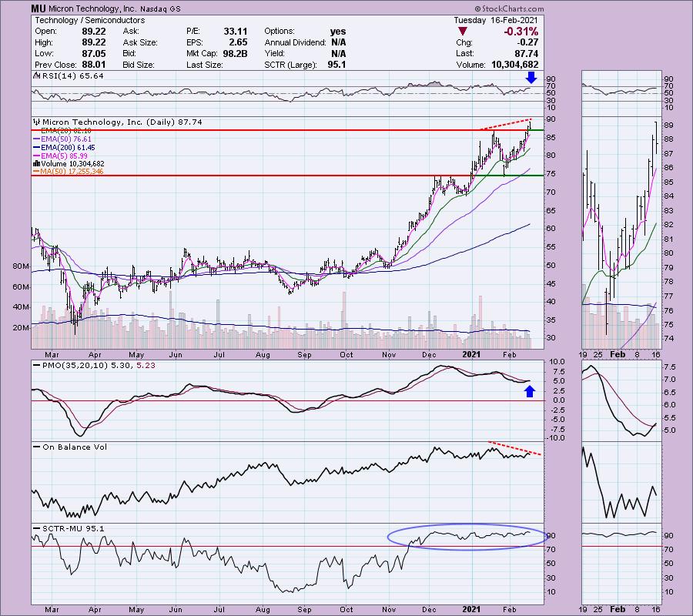The width and height of the screenshot is (693, 616).
Task: Click the Mkt Cap value 98.2B
Action: tap(235, 53)
